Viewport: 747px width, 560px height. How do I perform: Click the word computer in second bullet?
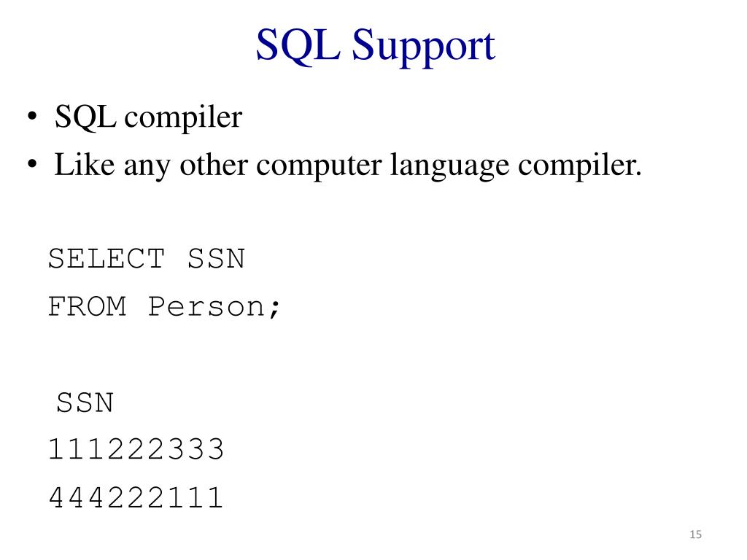320,167
